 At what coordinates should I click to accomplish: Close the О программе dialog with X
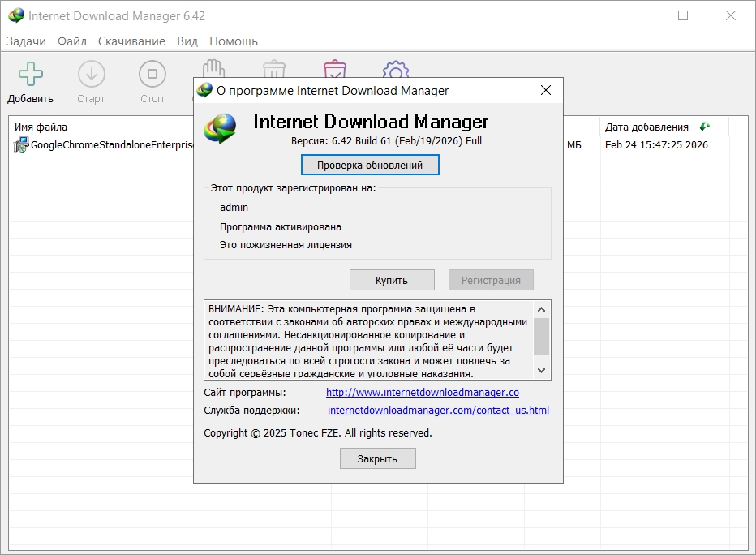tap(546, 90)
